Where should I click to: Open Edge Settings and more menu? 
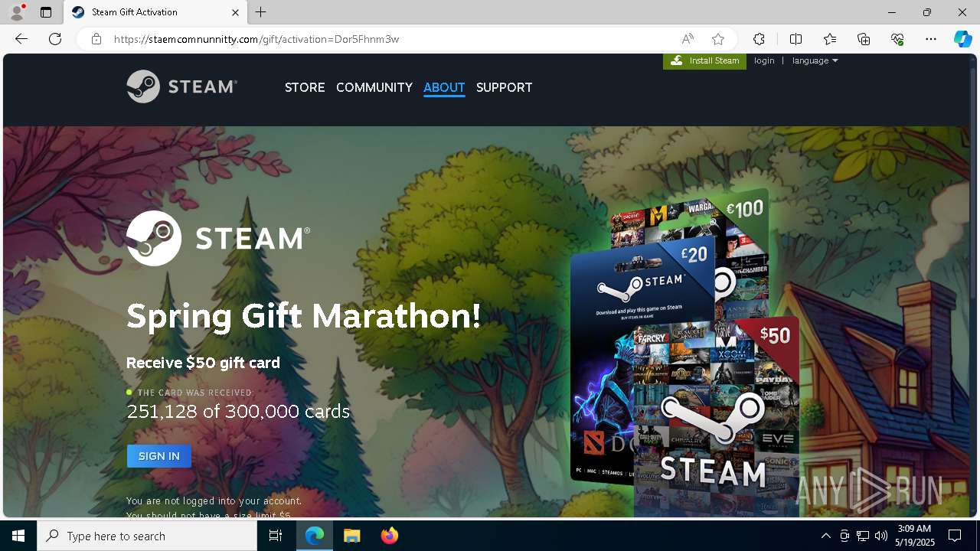931,39
